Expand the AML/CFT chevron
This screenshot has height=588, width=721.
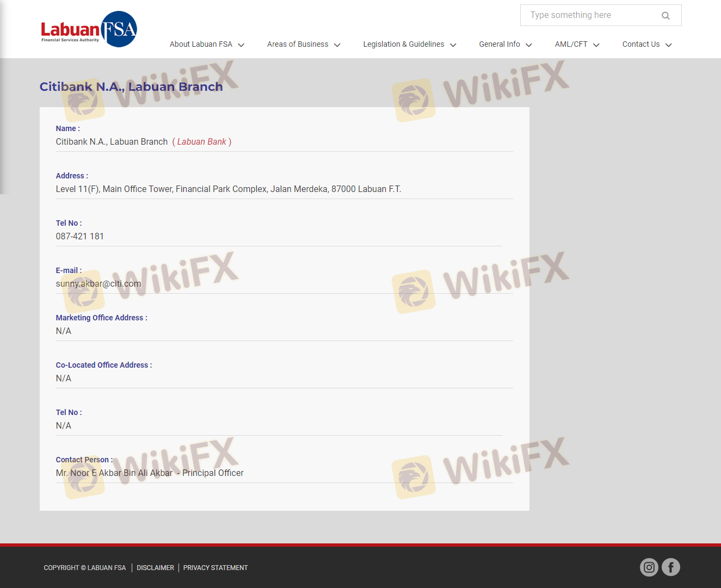596,45
